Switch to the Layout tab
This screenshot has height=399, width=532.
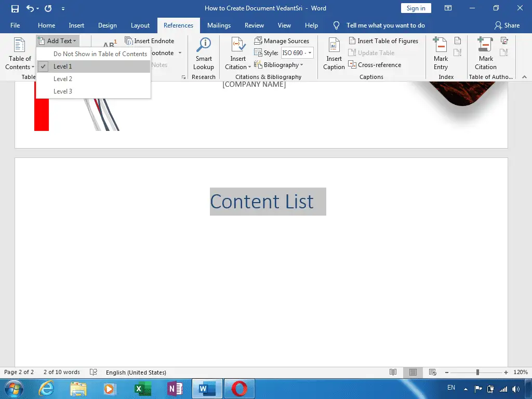[x=140, y=25]
